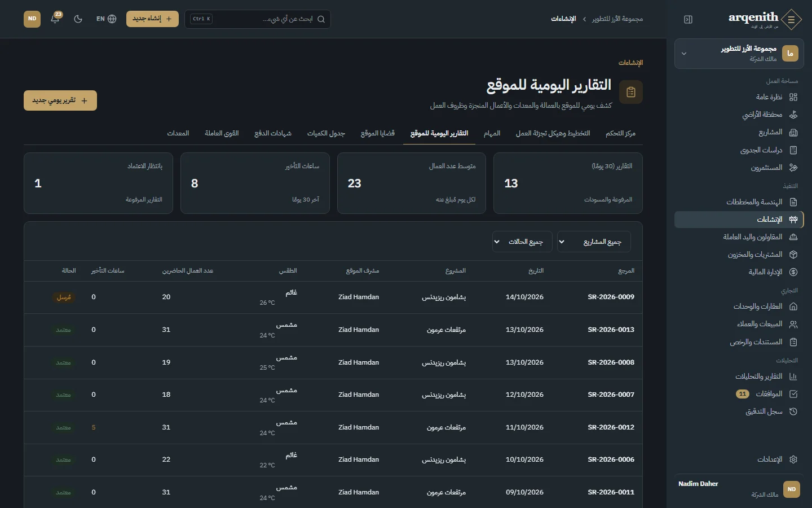Switch to المعدات tab
Image resolution: width=812 pixels, height=508 pixels.
(x=178, y=133)
